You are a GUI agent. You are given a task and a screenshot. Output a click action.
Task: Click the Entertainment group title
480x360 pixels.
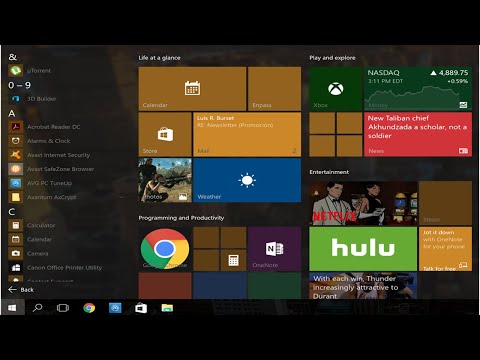tap(329, 172)
